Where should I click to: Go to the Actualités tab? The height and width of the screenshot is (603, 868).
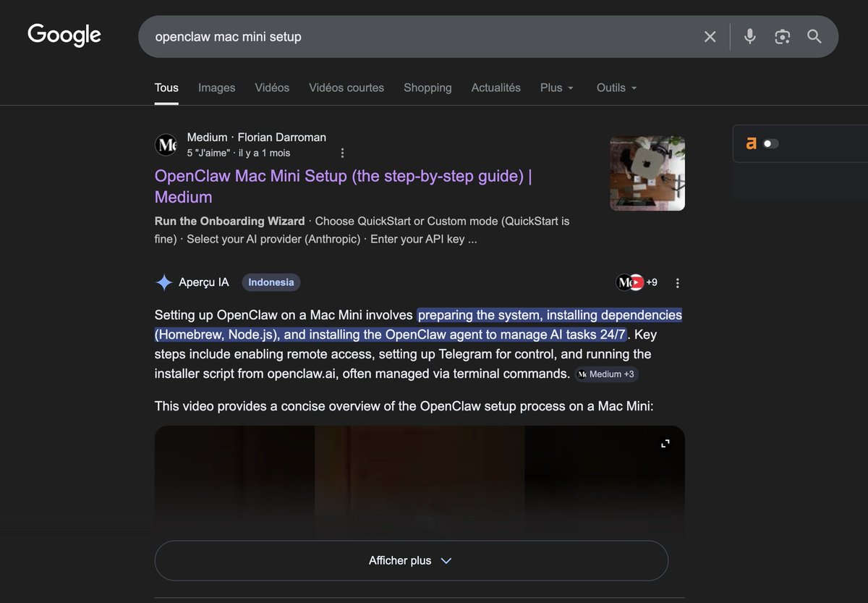click(496, 88)
